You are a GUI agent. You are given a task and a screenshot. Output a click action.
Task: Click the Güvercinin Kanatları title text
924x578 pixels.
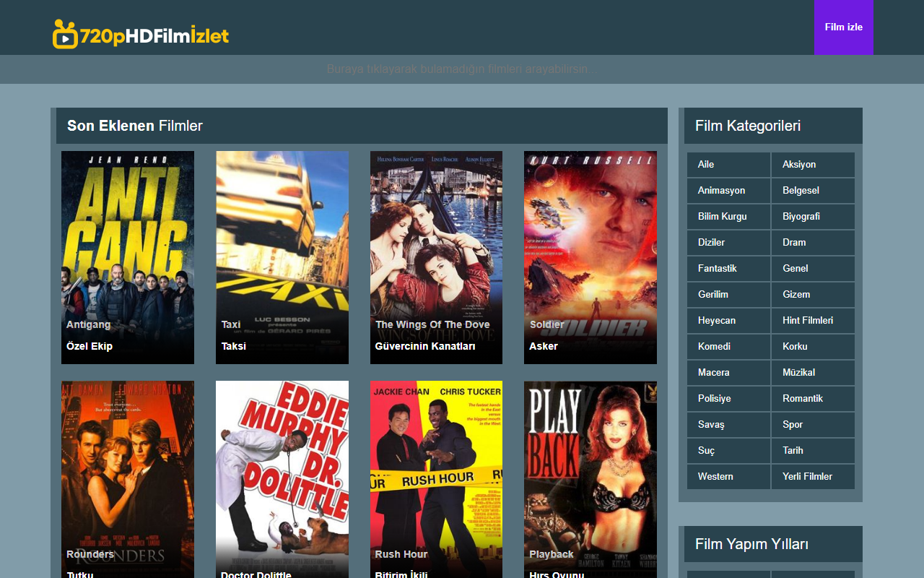pos(425,346)
